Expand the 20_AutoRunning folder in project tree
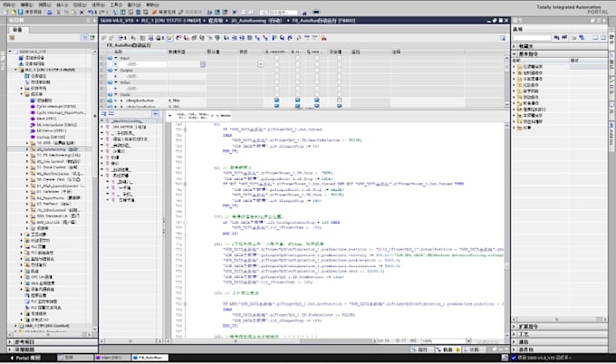This screenshot has width=616, height=364. pos(27,149)
